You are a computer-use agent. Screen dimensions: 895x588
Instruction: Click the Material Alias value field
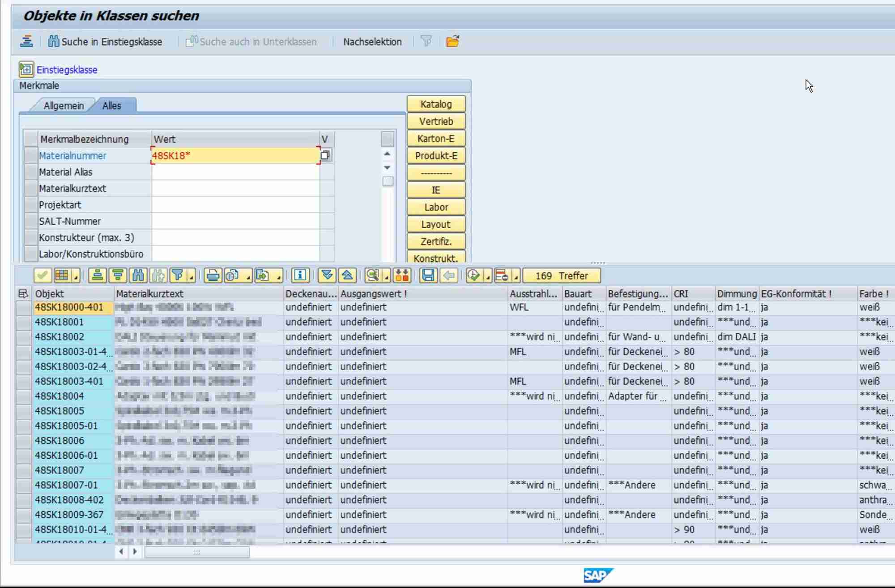pyautogui.click(x=235, y=172)
